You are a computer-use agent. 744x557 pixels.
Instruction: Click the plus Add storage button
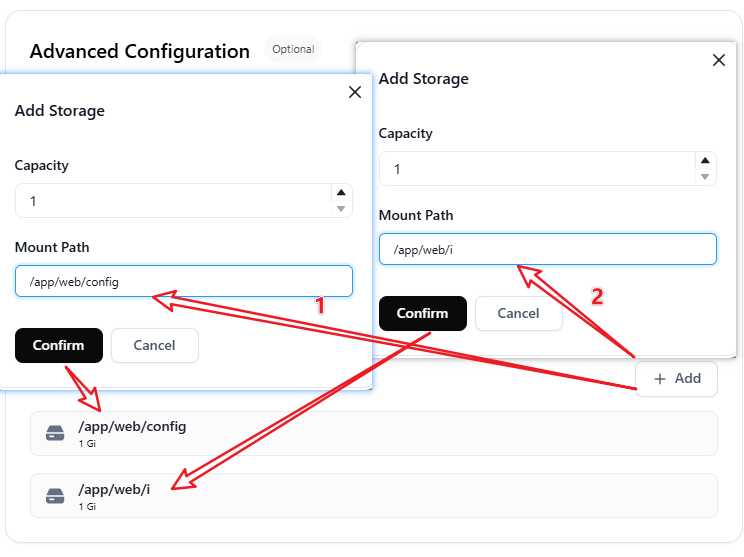676,379
